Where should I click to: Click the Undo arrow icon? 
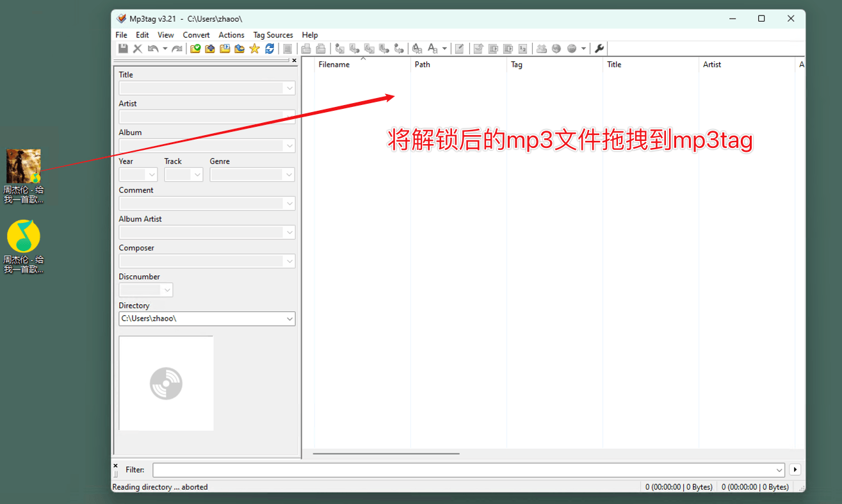pos(153,49)
